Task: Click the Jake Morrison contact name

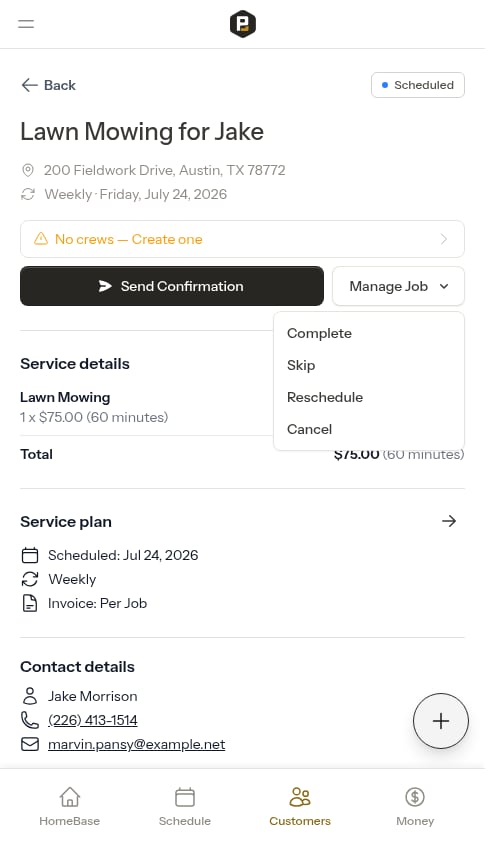Action: tap(93, 696)
